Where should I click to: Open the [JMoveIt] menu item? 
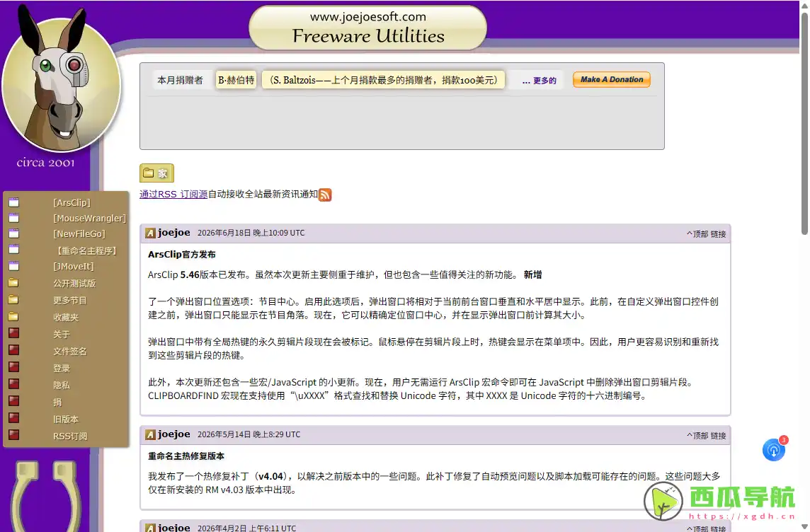point(74,266)
